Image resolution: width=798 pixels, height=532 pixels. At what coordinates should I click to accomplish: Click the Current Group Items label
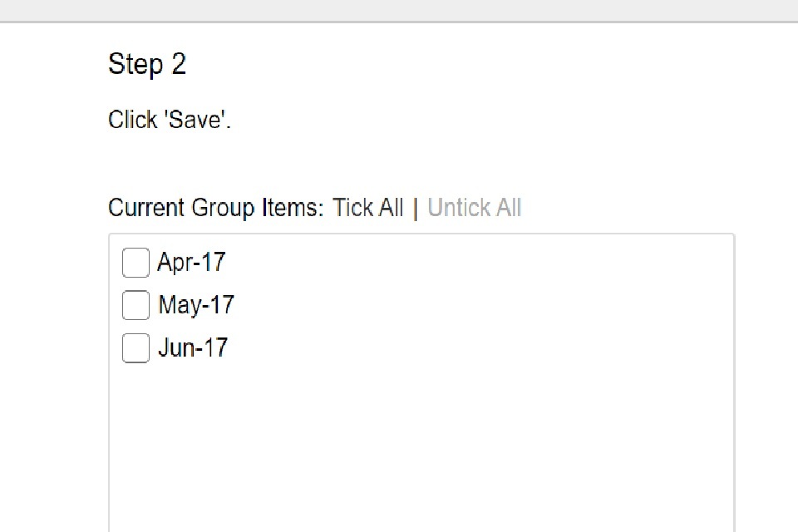[215, 207]
